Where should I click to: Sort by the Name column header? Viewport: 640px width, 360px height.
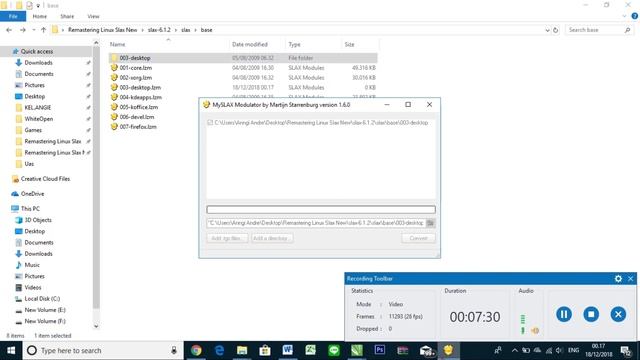click(x=118, y=44)
